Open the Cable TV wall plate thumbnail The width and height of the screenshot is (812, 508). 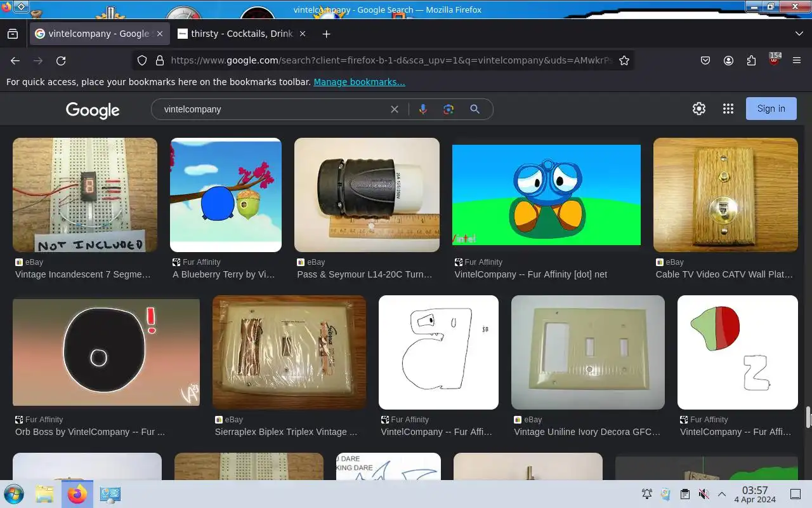[x=726, y=195]
